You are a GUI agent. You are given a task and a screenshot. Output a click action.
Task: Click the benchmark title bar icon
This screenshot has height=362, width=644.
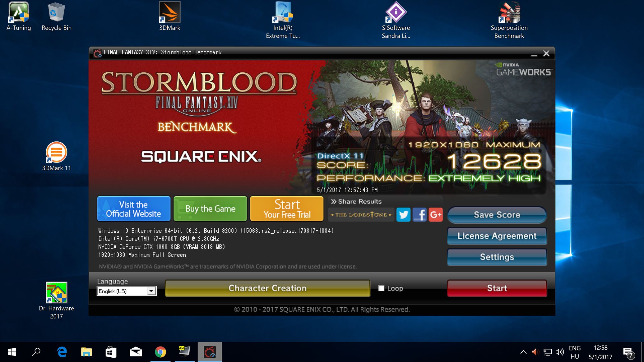pyautogui.click(x=97, y=53)
